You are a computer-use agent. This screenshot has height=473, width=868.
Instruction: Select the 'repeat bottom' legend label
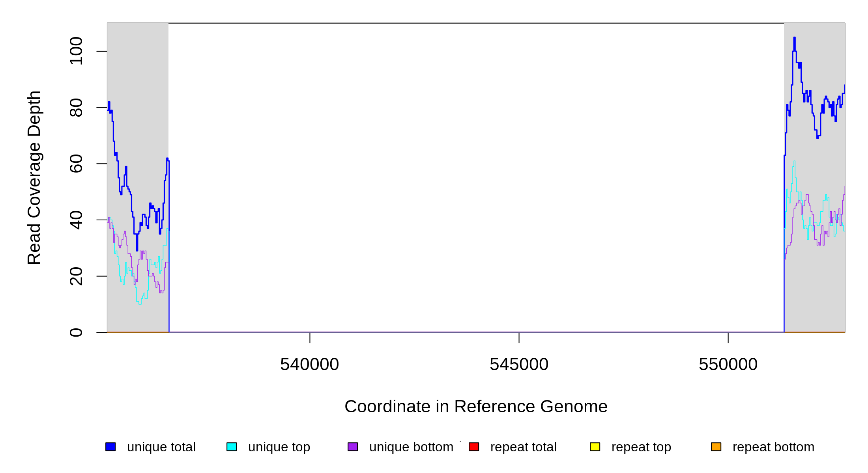point(773,447)
